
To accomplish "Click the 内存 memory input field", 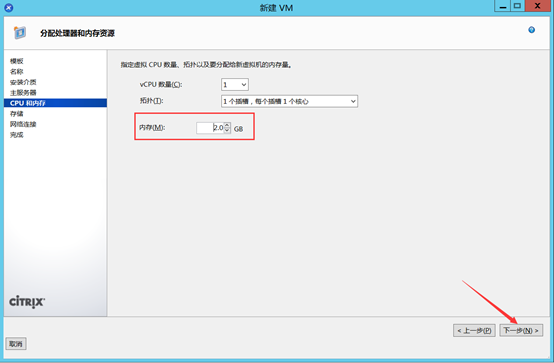I will [210, 128].
